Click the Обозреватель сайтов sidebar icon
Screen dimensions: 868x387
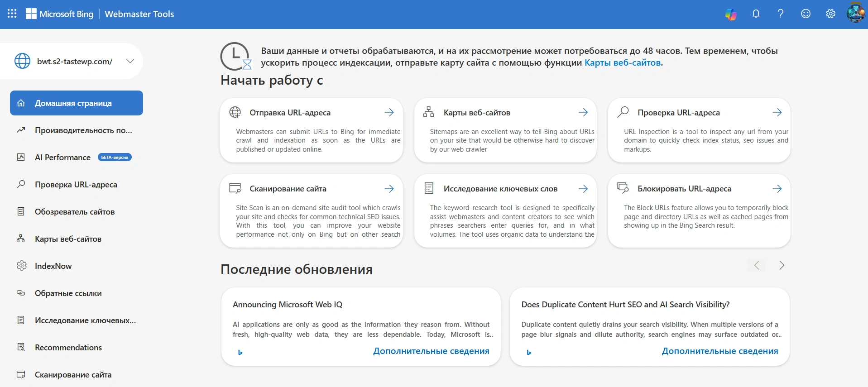(x=21, y=211)
